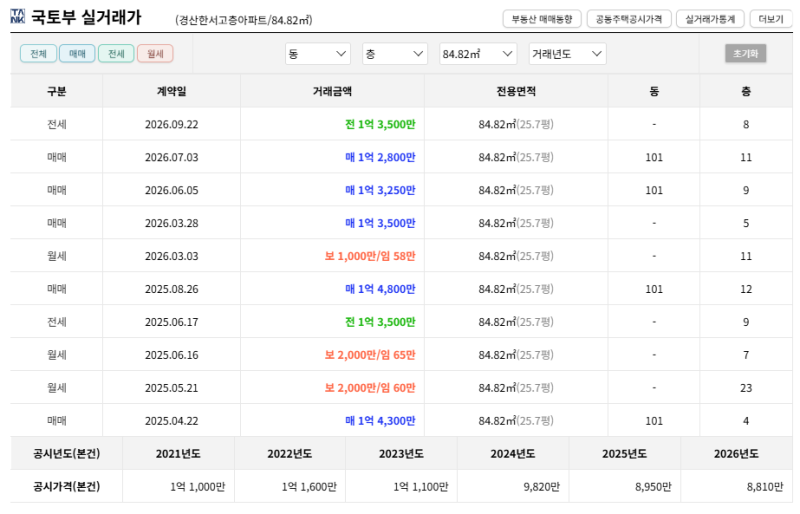The width and height of the screenshot is (800, 514).
Task: Click price 보 1,000만/임 58만
Action: (x=370, y=256)
